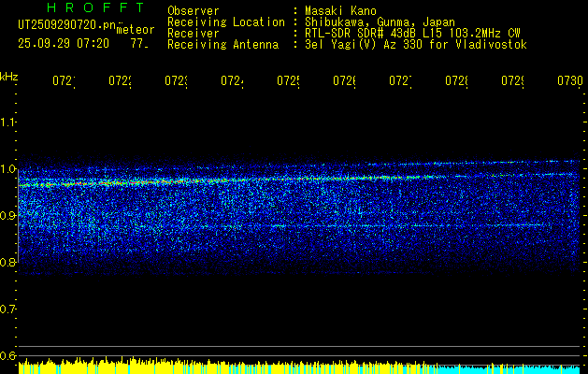Click the word meteor under the file name
Image resolution: width=588 pixels, height=374 pixels.
tap(136, 30)
